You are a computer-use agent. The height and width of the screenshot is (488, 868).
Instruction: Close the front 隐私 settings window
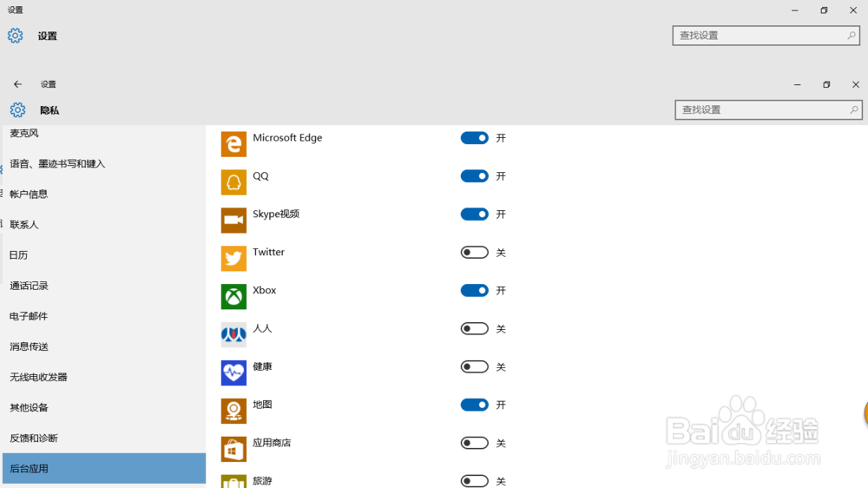(856, 85)
